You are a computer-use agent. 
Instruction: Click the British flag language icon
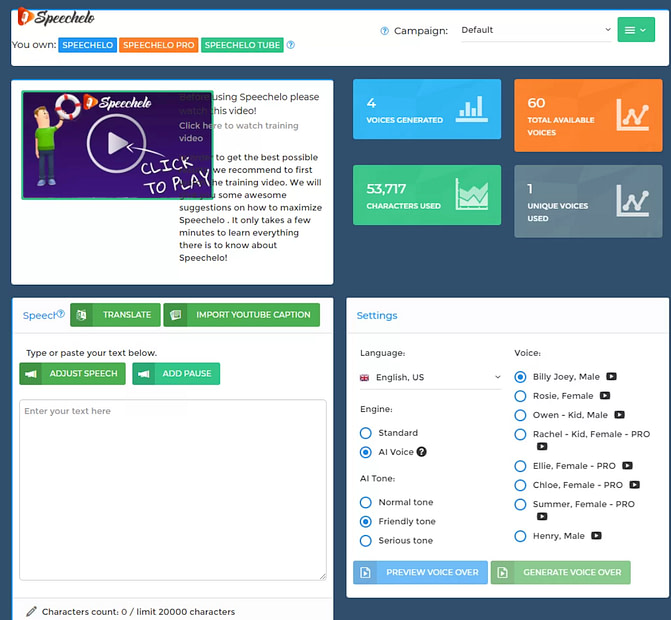click(x=364, y=377)
